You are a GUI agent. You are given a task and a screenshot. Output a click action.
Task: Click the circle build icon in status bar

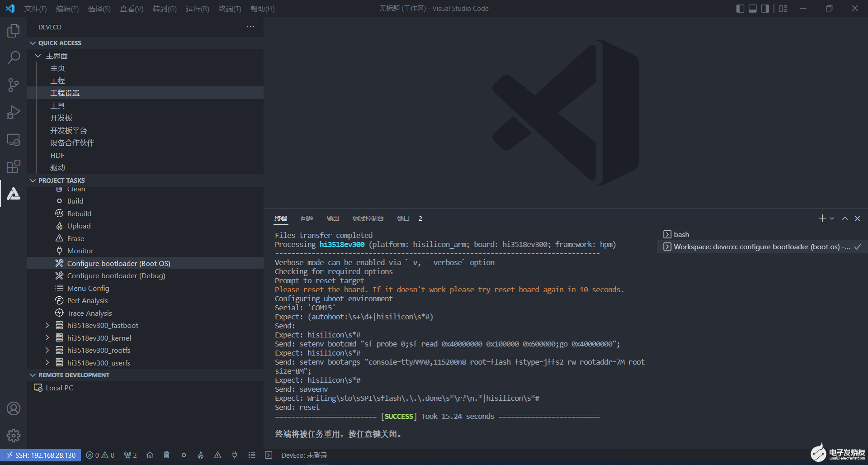pos(184,455)
